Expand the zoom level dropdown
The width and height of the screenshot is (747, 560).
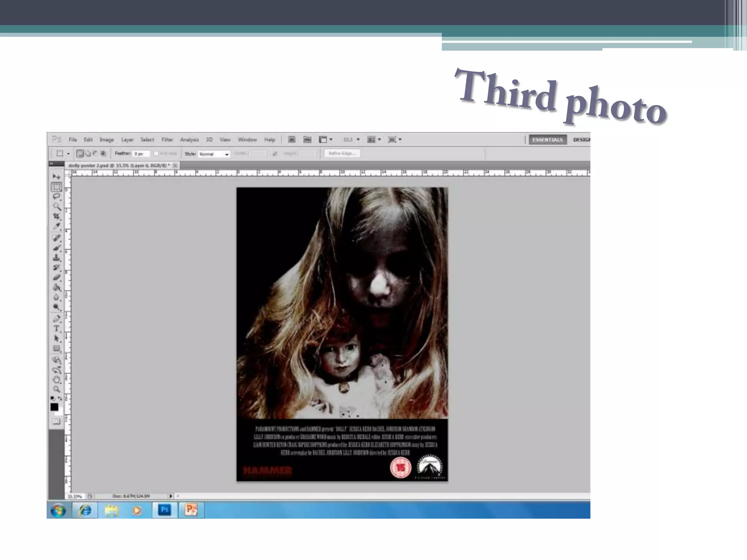(x=358, y=140)
